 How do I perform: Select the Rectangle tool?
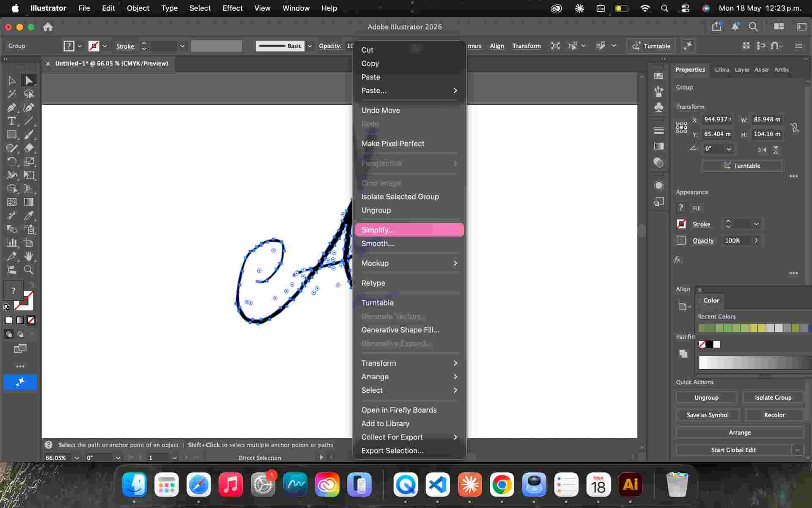click(x=12, y=135)
